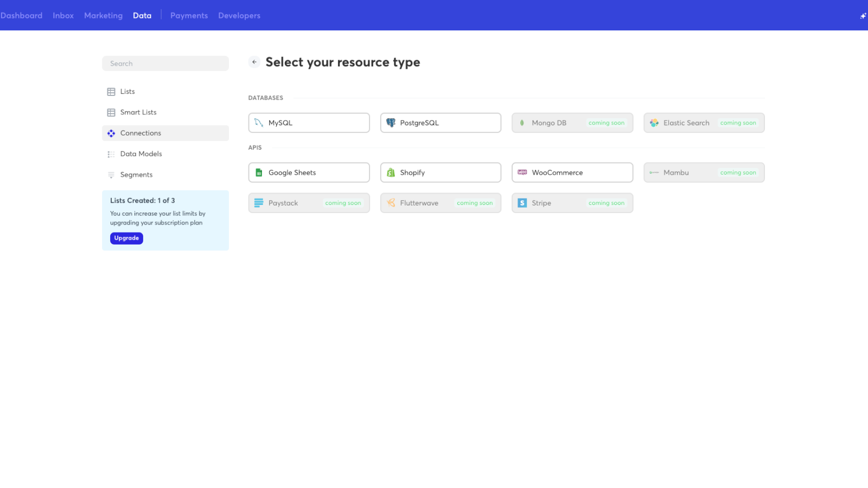This screenshot has width=868, height=488.
Task: Open Smart Lists in the sidebar
Action: pyautogui.click(x=138, y=112)
